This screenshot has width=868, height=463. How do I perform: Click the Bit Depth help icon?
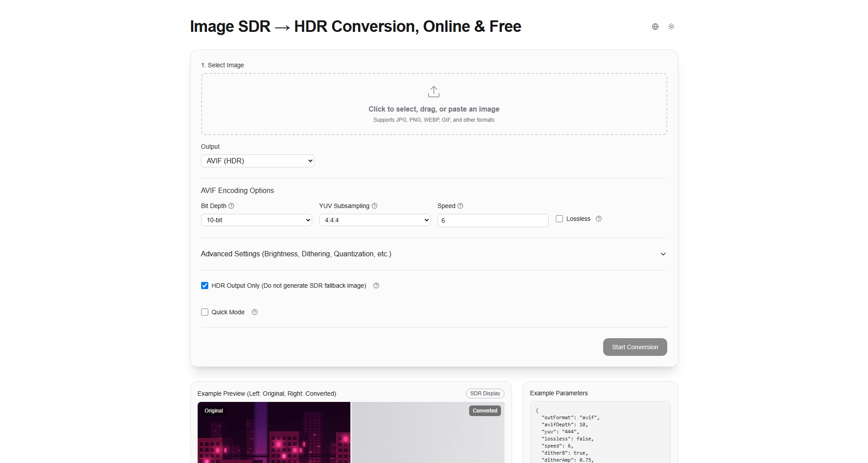pyautogui.click(x=231, y=206)
